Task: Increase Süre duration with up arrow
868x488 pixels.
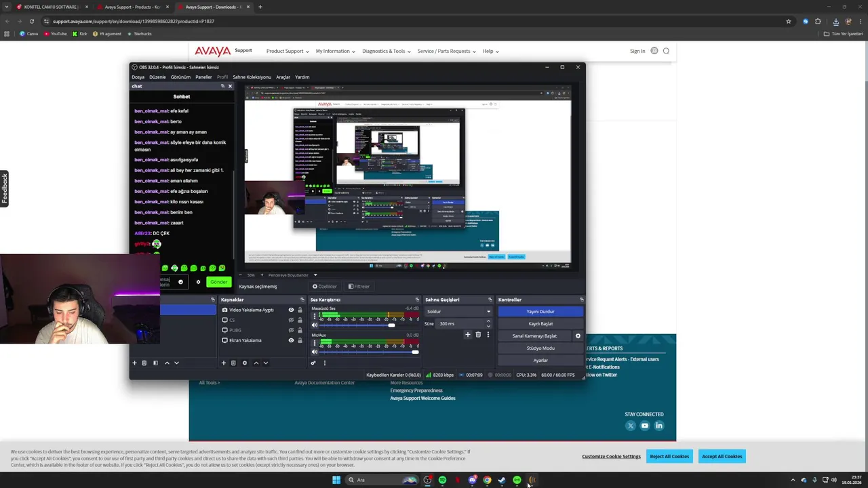Action: [489, 322]
